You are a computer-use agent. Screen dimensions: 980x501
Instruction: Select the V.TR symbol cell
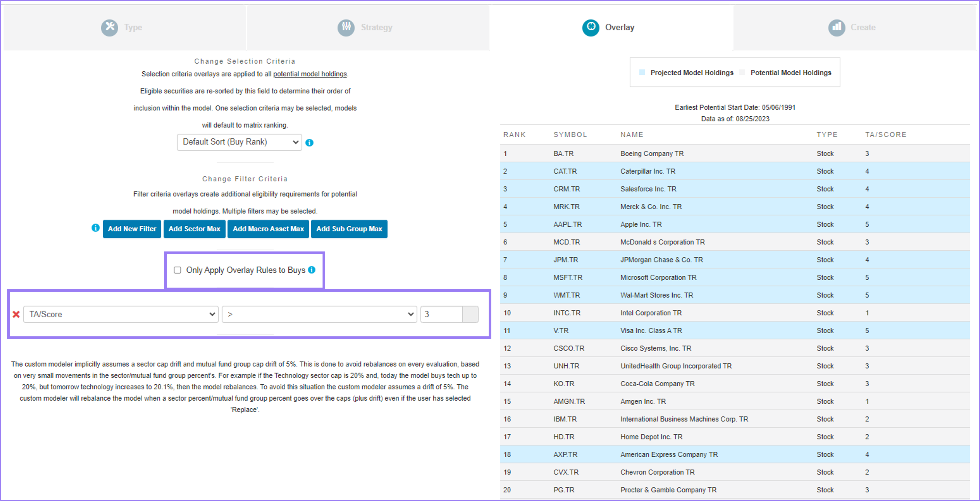click(x=561, y=331)
